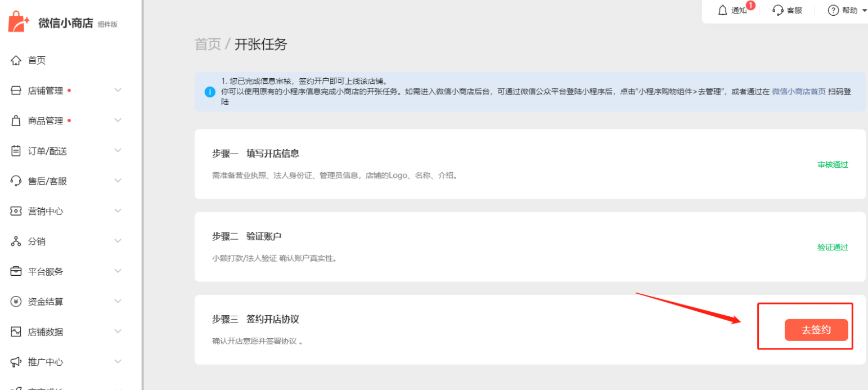Select 商品管理 in the sidebar
Image resolution: width=868 pixels, height=390 pixels.
coord(46,120)
